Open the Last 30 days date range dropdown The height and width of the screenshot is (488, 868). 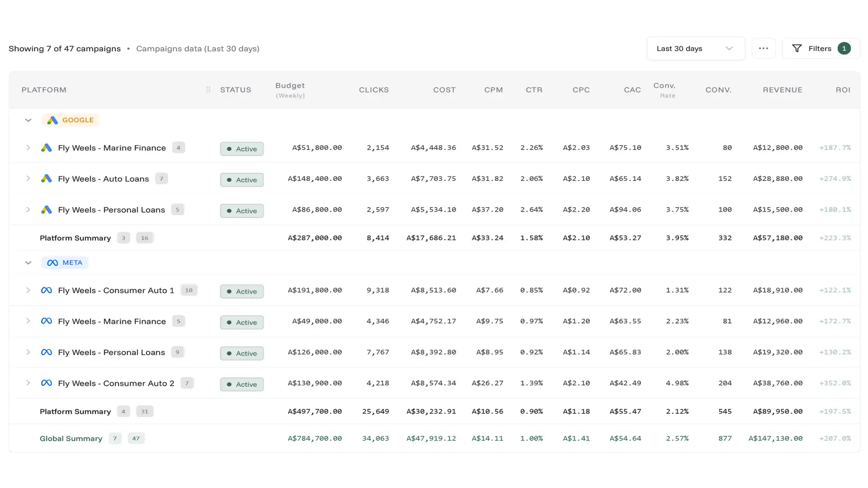695,48
